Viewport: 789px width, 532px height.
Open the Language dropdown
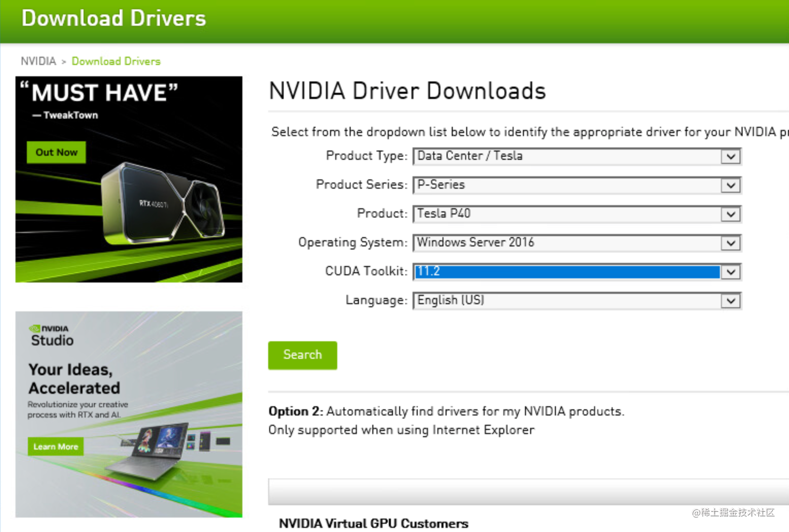[577, 301]
